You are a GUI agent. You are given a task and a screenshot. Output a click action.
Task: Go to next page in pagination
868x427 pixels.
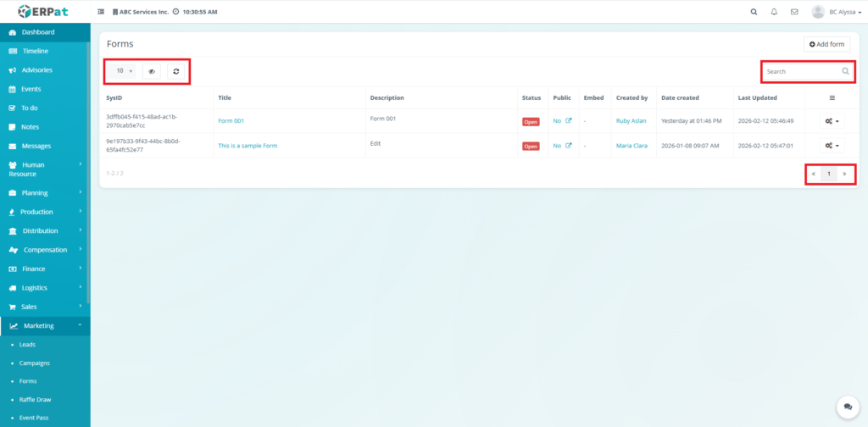844,174
